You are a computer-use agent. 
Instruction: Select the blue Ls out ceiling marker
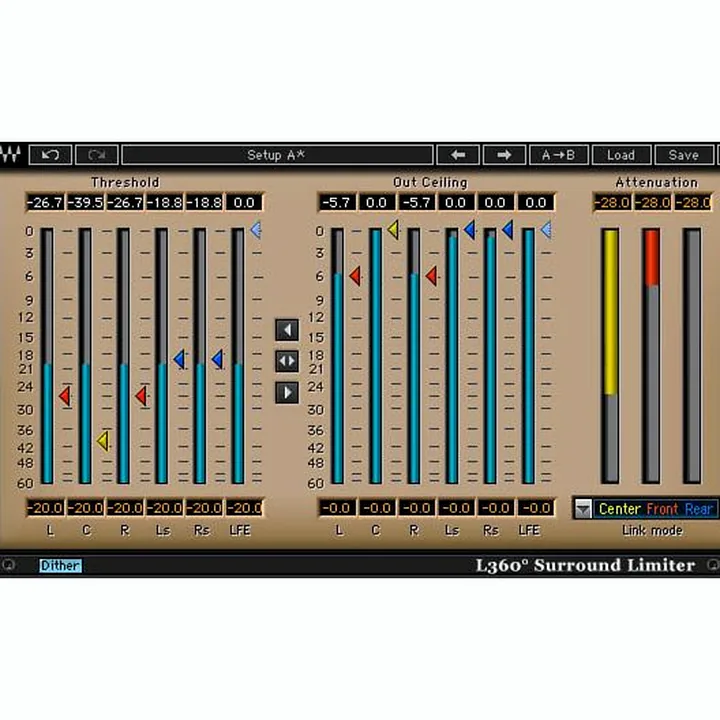click(469, 229)
